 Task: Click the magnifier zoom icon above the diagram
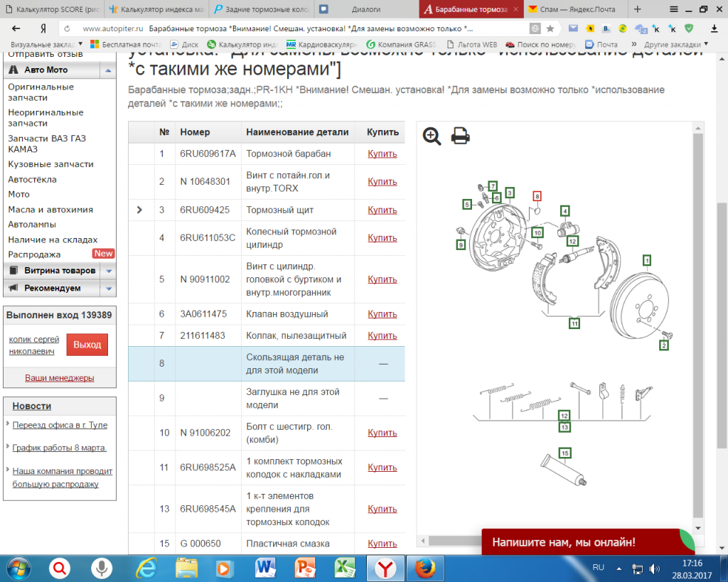432,136
